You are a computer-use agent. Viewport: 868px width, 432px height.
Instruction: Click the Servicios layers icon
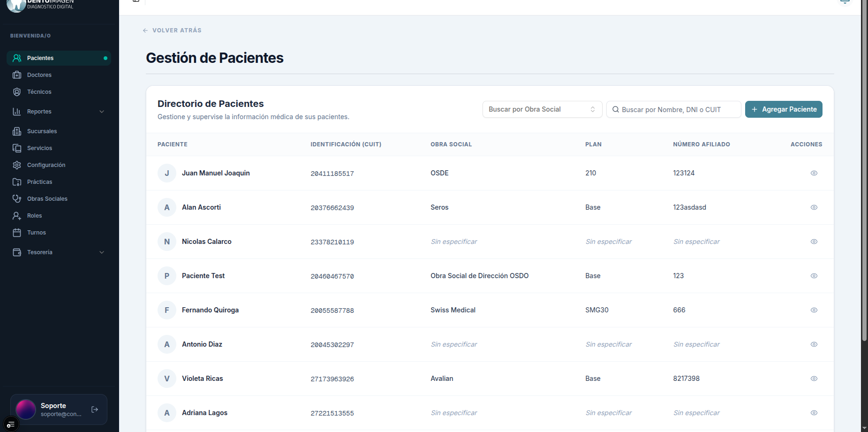(x=17, y=148)
